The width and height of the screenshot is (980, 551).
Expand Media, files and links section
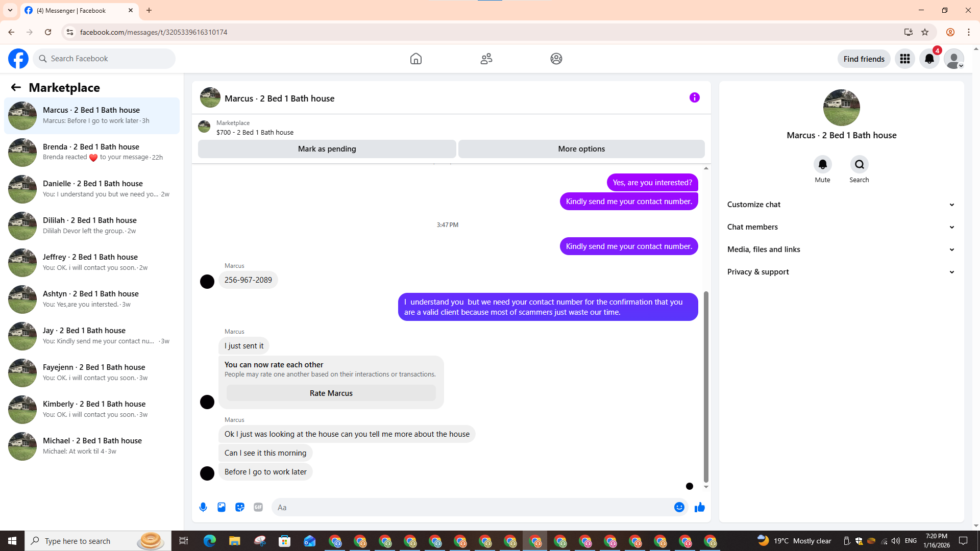(x=841, y=249)
